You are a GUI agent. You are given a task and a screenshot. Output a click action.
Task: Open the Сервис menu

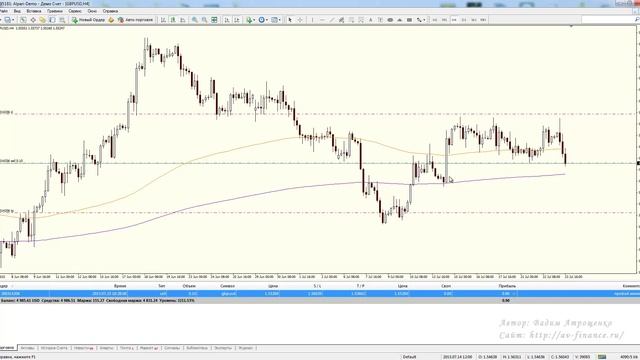75,11
